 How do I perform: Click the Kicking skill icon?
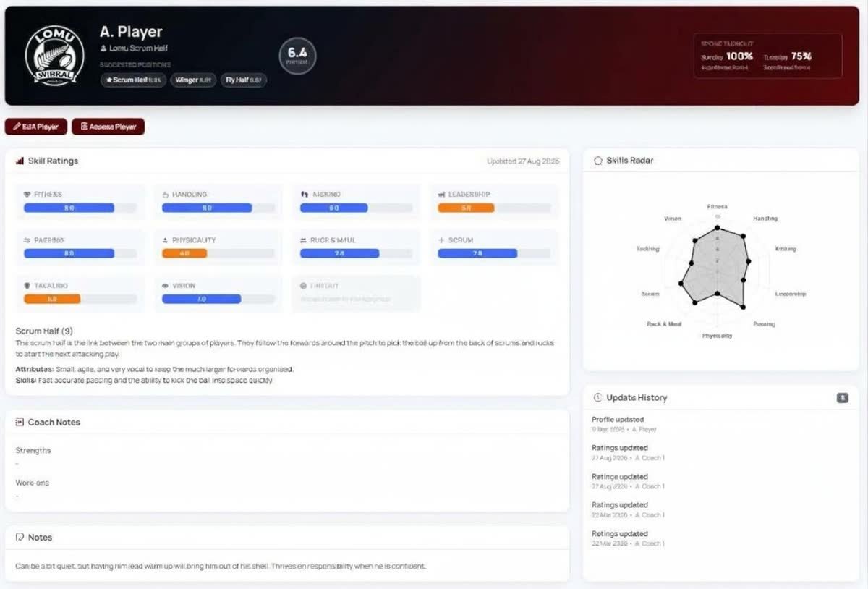[305, 195]
